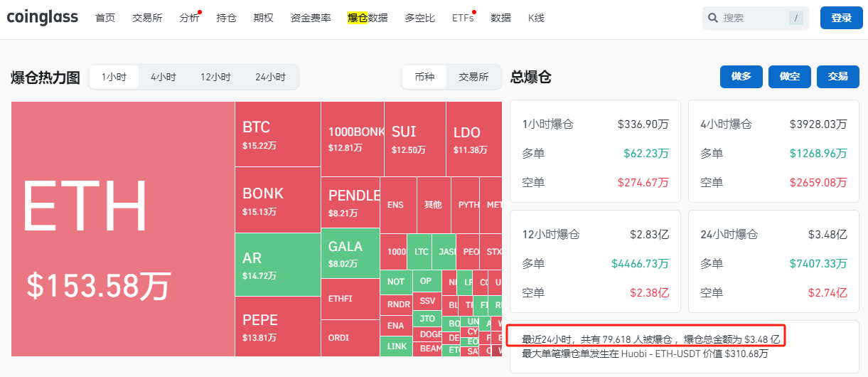868x377 pixels.
Task: Click the PENDLE heatmap tile
Action: coord(350,202)
